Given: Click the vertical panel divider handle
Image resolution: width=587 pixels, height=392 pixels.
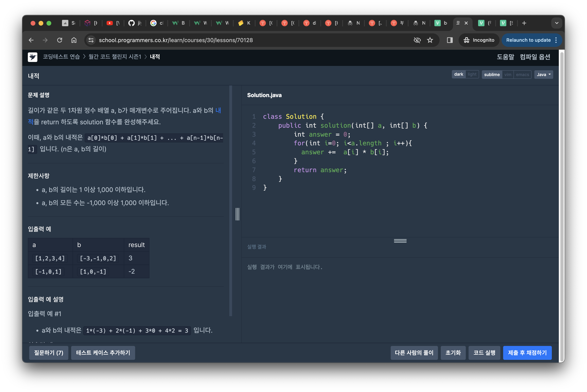Looking at the screenshot, I should (237, 214).
